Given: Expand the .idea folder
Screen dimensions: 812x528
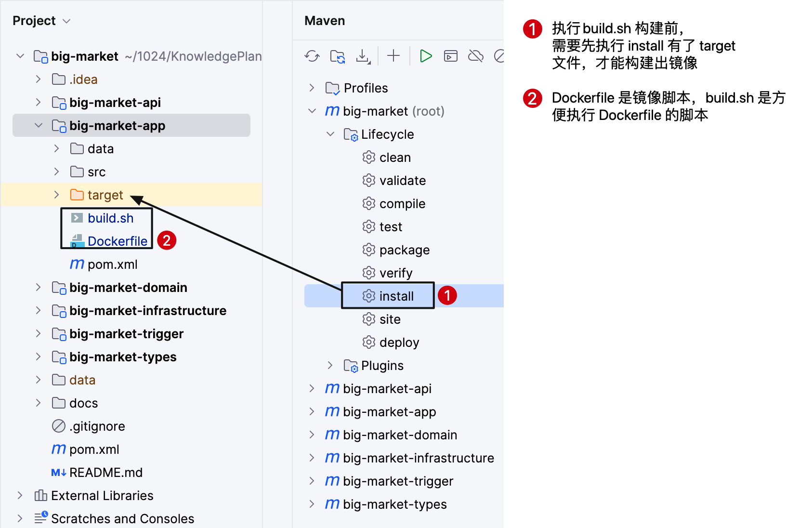Looking at the screenshot, I should (x=39, y=79).
